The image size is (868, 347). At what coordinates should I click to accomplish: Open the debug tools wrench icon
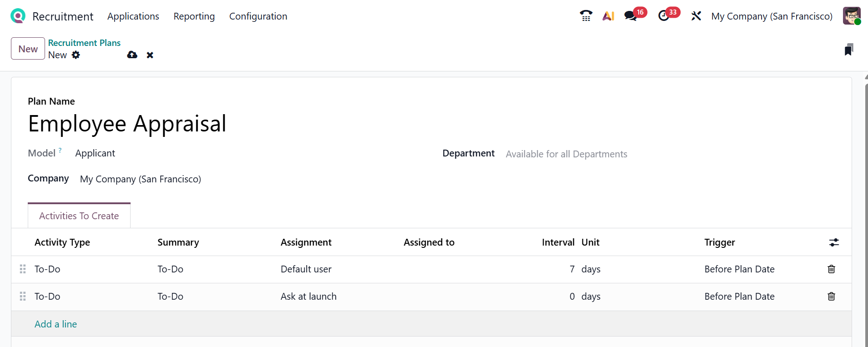(696, 16)
